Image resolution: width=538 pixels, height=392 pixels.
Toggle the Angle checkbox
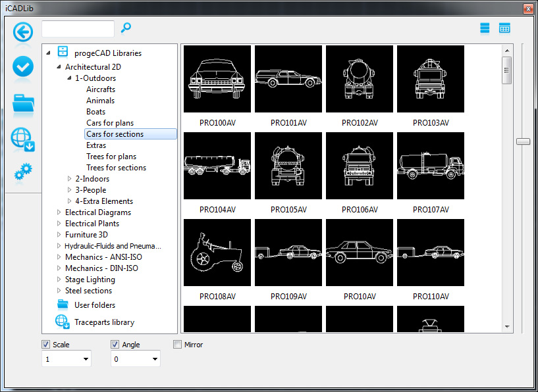[115, 345]
